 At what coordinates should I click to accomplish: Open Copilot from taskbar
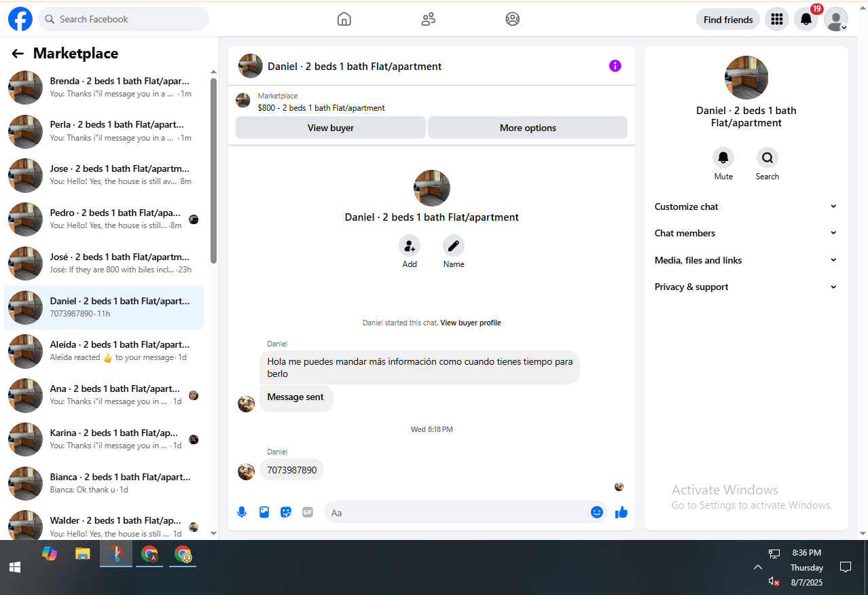pos(50,554)
